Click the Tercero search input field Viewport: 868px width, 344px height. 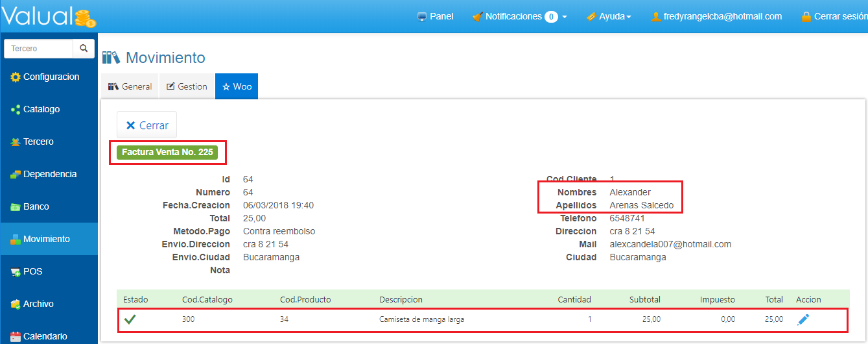(39, 49)
